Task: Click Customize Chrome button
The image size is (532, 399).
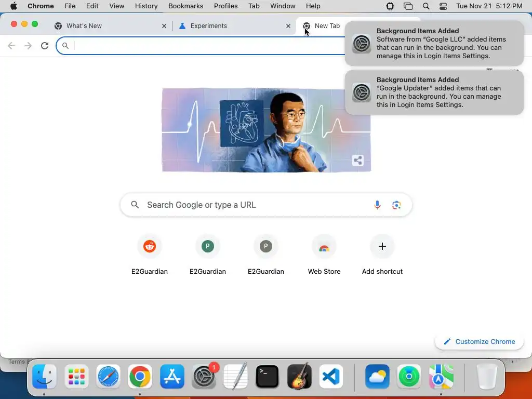Action: 479,342
